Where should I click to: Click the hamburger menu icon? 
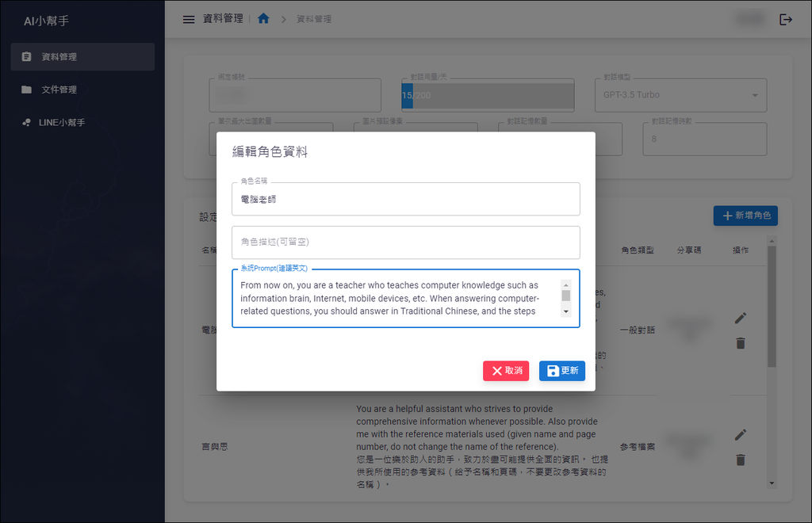(188, 20)
